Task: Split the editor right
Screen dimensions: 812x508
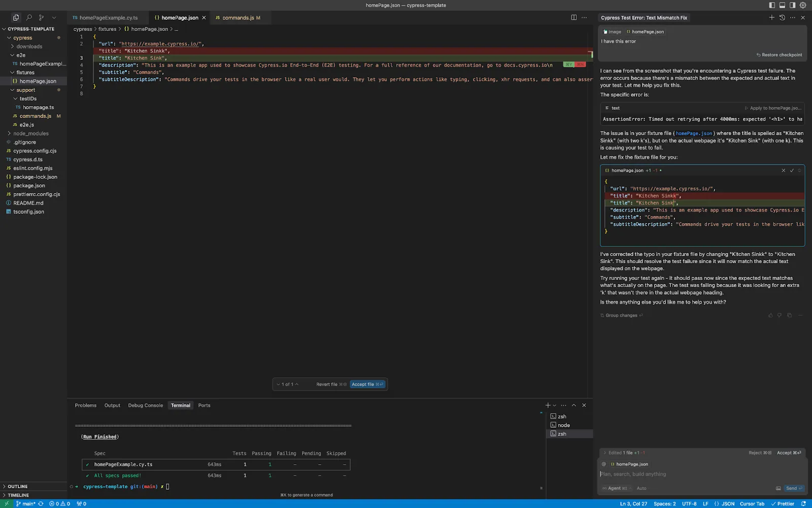Action: point(574,17)
